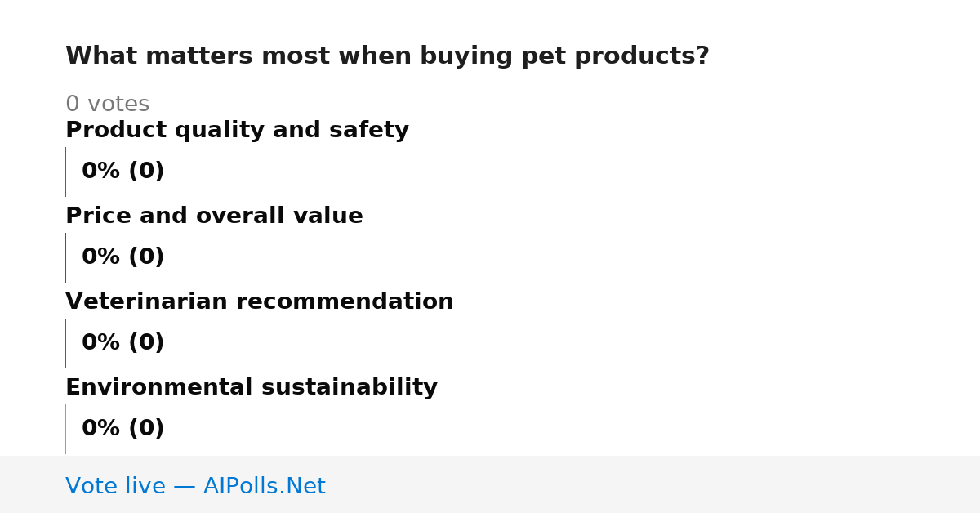The height and width of the screenshot is (513, 980).
Task: Click 0% (0) under Price and value
Action: (x=122, y=257)
